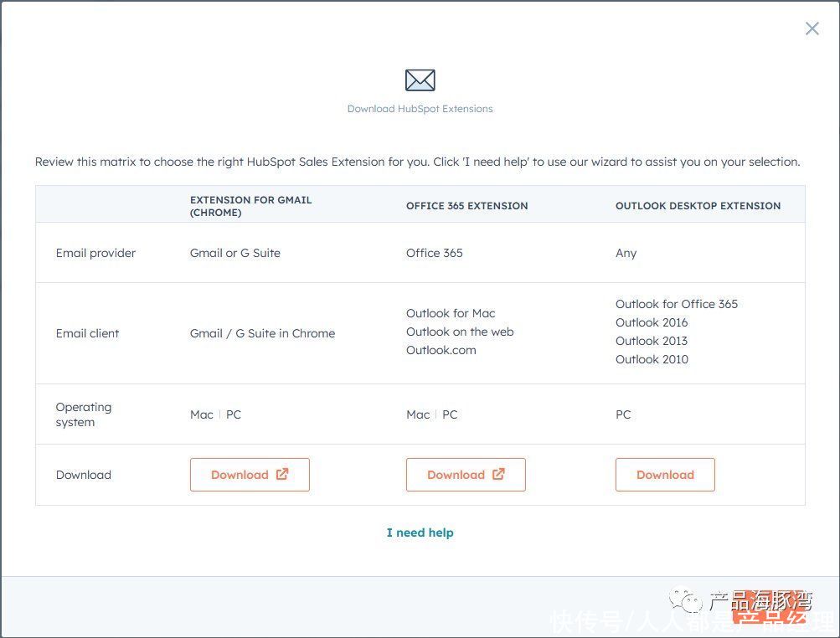Image resolution: width=840 pixels, height=638 pixels.
Task: Click the 'Download' row label text
Action: [x=84, y=475]
